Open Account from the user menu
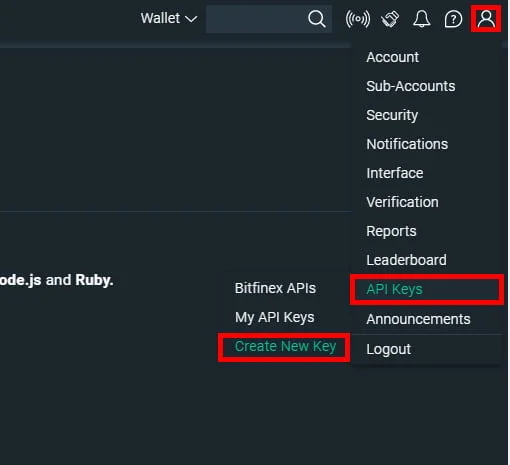The image size is (510, 465). pyautogui.click(x=392, y=57)
